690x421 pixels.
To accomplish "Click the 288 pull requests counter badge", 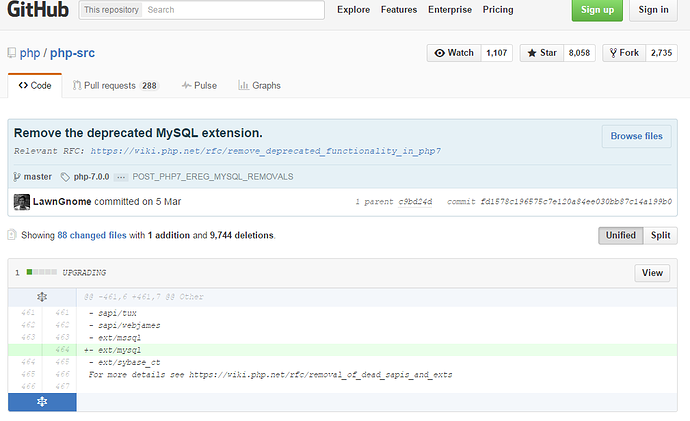I will tap(149, 85).
